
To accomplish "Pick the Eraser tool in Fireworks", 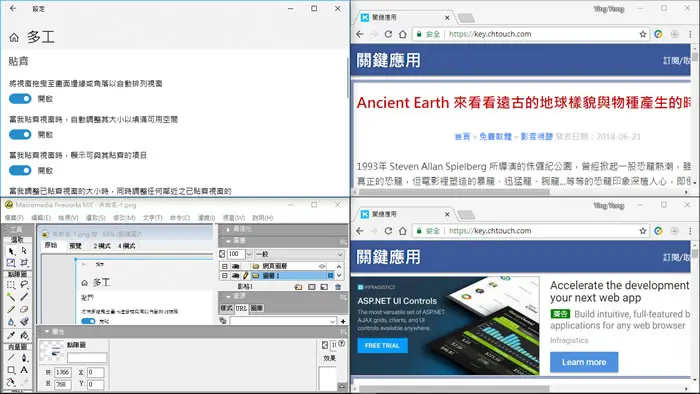I will (x=24, y=309).
